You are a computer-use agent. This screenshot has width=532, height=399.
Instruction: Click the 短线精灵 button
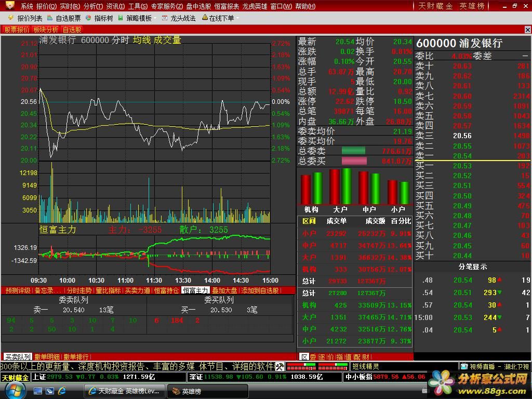coord(365,366)
